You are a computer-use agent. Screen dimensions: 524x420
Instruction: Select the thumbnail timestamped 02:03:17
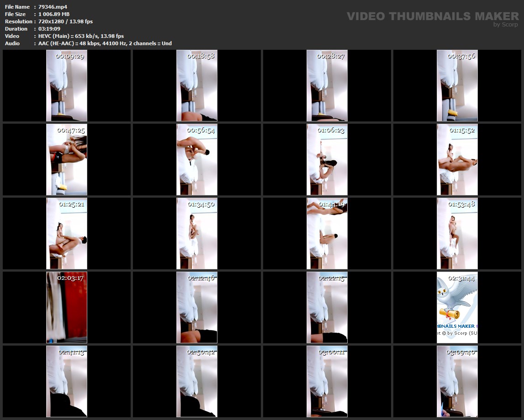coord(67,307)
